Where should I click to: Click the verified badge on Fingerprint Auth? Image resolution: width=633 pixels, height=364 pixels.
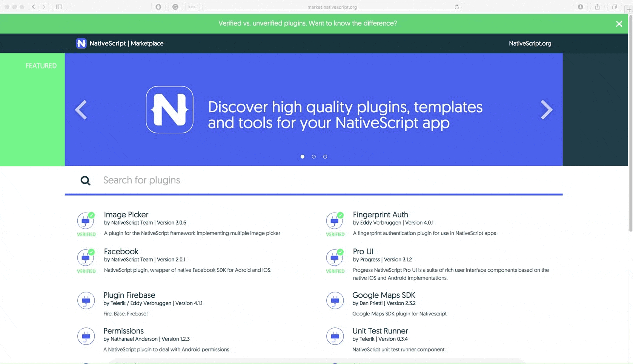(x=341, y=215)
